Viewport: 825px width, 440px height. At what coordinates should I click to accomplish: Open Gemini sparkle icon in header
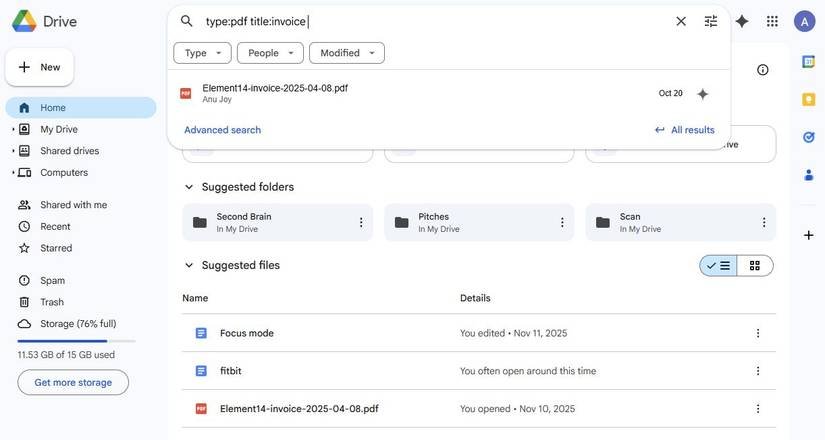pyautogui.click(x=742, y=22)
